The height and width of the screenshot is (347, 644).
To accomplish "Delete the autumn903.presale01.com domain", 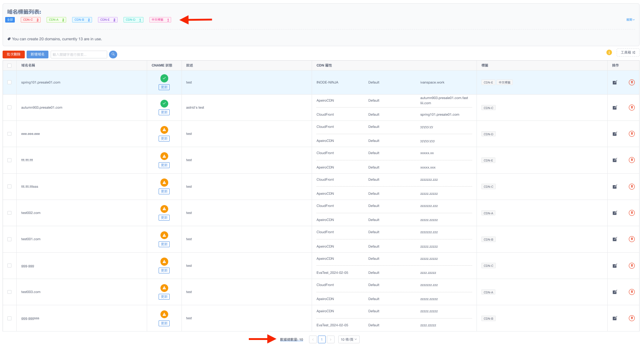I will 631,108.
